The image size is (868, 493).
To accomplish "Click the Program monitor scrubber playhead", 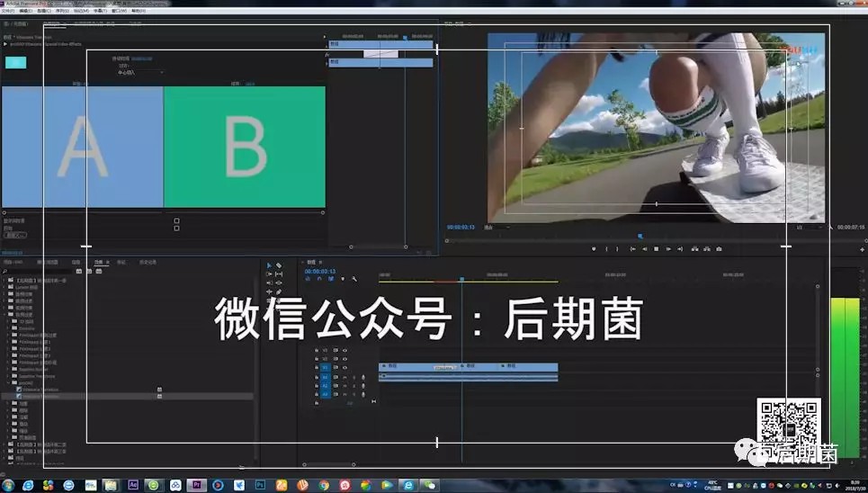I will [640, 236].
